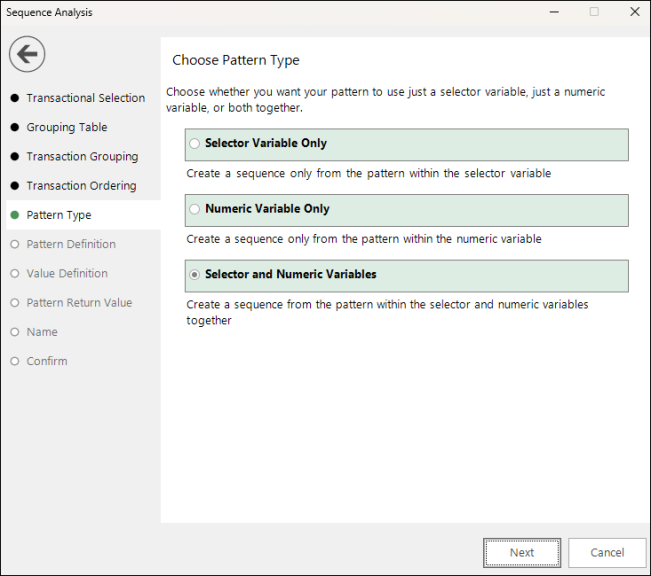The height and width of the screenshot is (576, 651).
Task: Click the Next button
Action: point(522,553)
